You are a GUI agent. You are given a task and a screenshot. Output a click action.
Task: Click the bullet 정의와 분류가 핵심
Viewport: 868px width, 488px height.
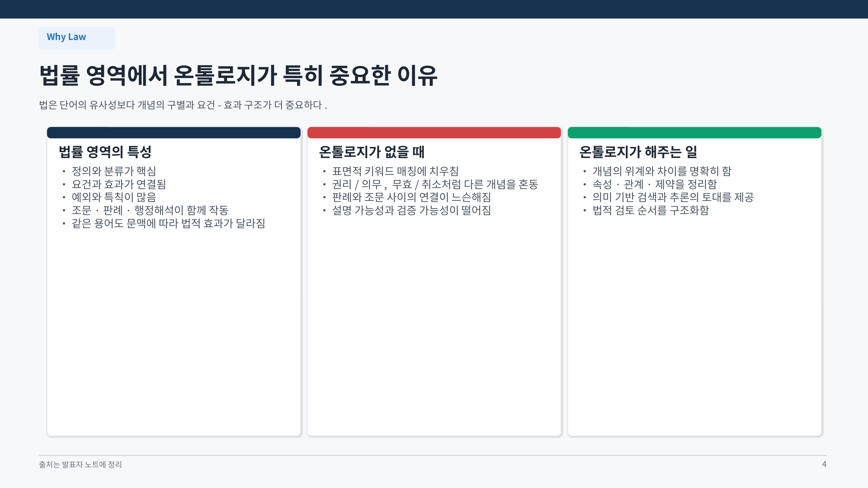(114, 171)
